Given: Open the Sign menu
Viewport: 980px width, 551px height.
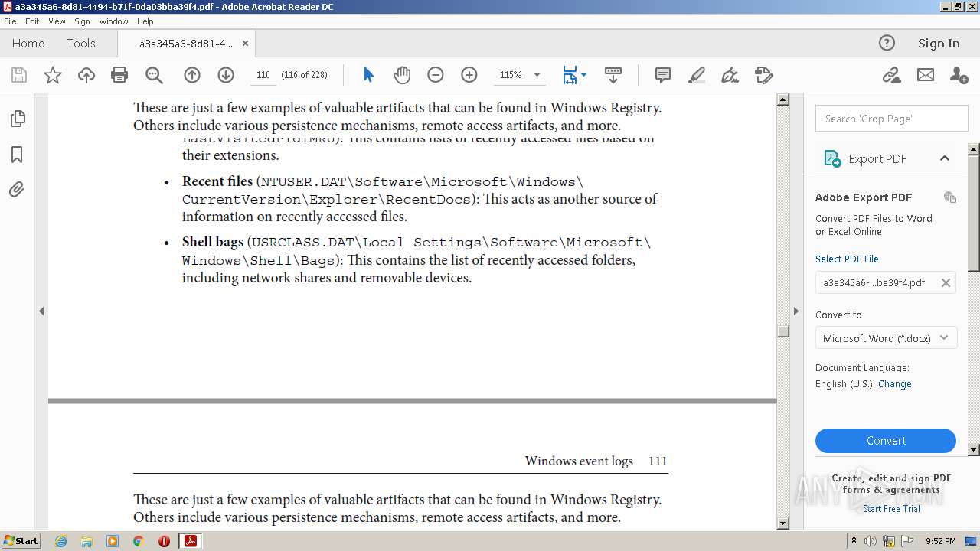Looking at the screenshot, I should (x=82, y=21).
